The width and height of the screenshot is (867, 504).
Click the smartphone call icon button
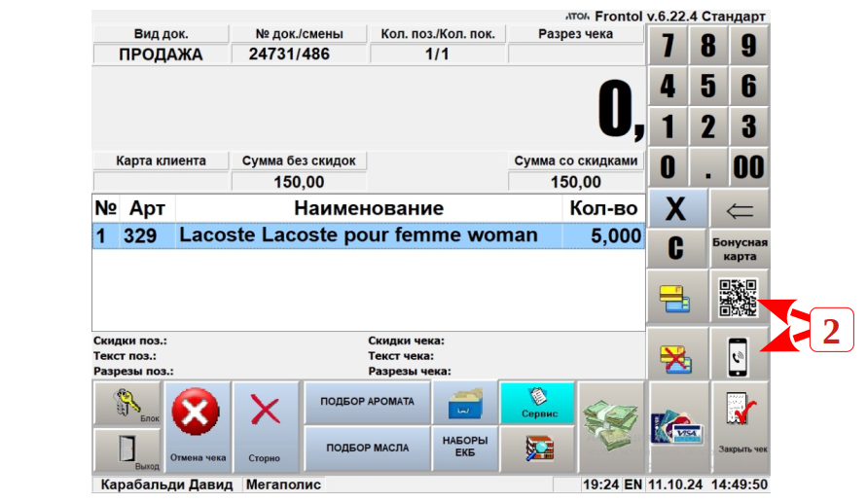pos(739,355)
